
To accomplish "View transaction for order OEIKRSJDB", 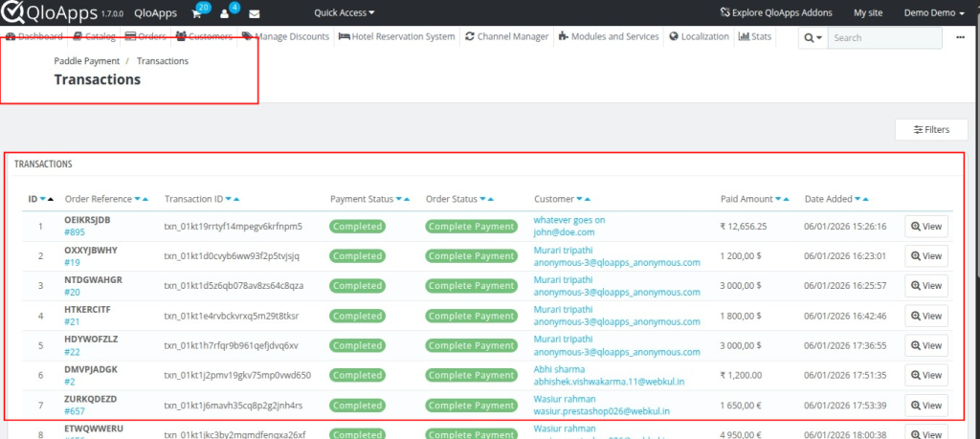I will pyautogui.click(x=926, y=227).
